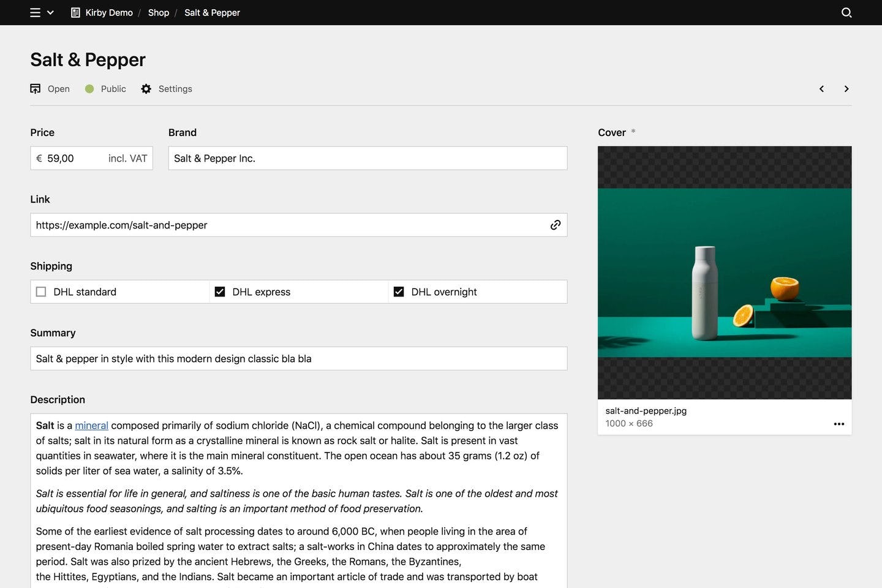882x588 pixels.
Task: Focus the Price field value 59,00
Action: click(61, 158)
